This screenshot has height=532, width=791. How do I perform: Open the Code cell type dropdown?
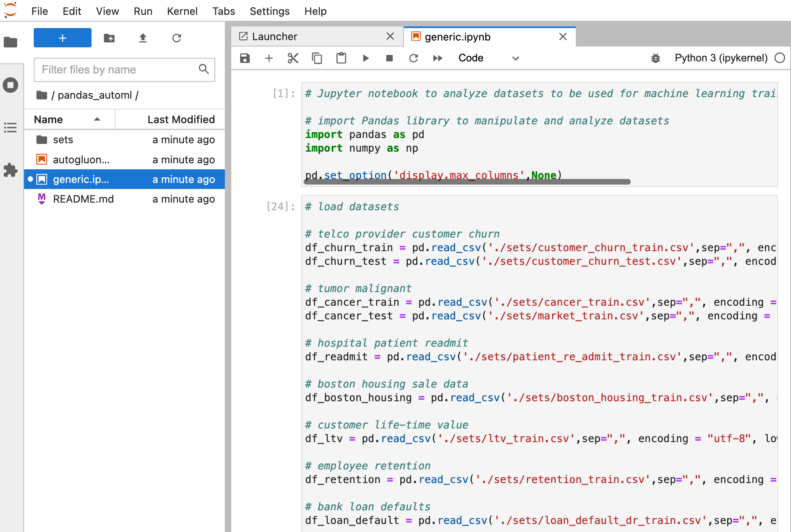click(x=487, y=58)
